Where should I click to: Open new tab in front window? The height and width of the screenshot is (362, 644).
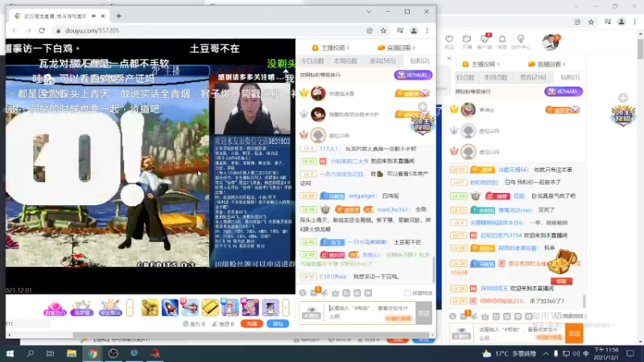[118, 16]
